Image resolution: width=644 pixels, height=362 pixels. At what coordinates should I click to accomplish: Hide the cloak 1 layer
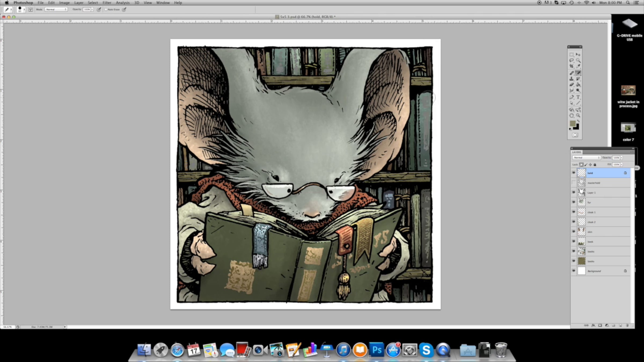tap(574, 212)
